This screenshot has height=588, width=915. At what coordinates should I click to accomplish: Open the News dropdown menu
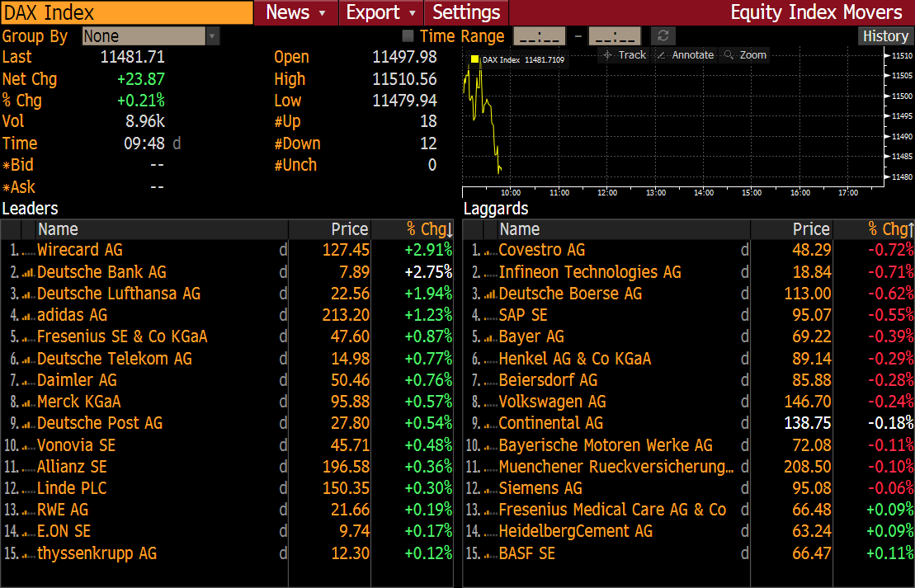coord(296,12)
